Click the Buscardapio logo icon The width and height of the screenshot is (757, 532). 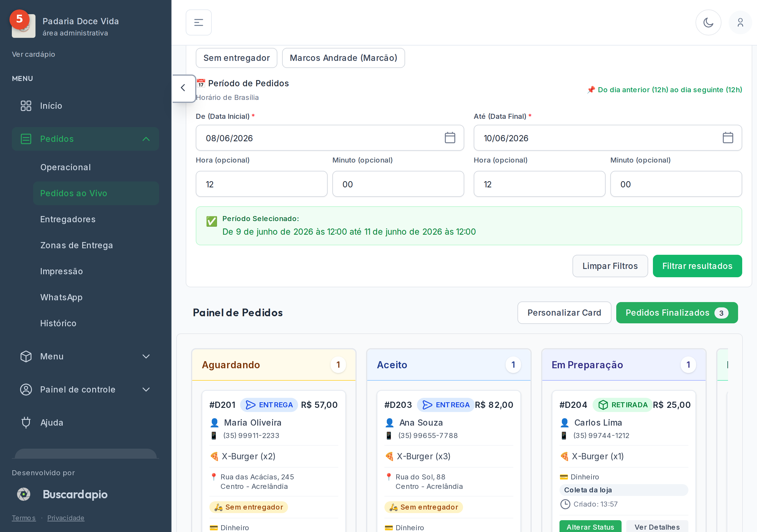24,494
